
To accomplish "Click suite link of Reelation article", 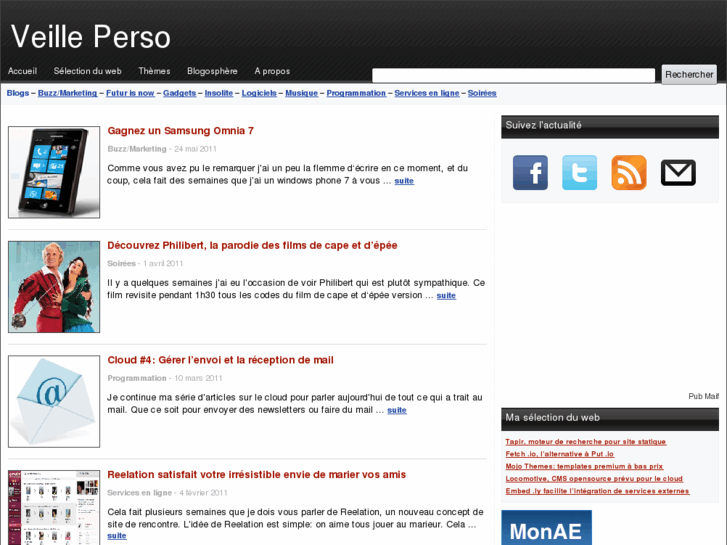I will [x=117, y=536].
